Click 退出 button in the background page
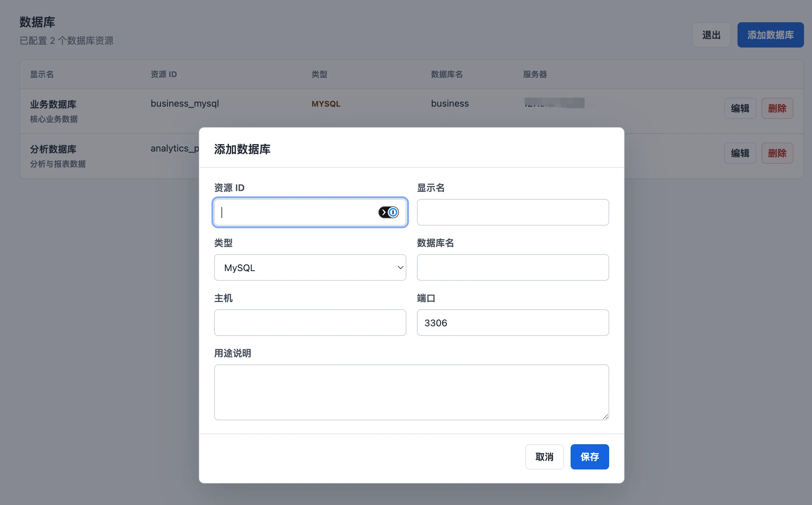The height and width of the screenshot is (505, 812). pos(711,35)
